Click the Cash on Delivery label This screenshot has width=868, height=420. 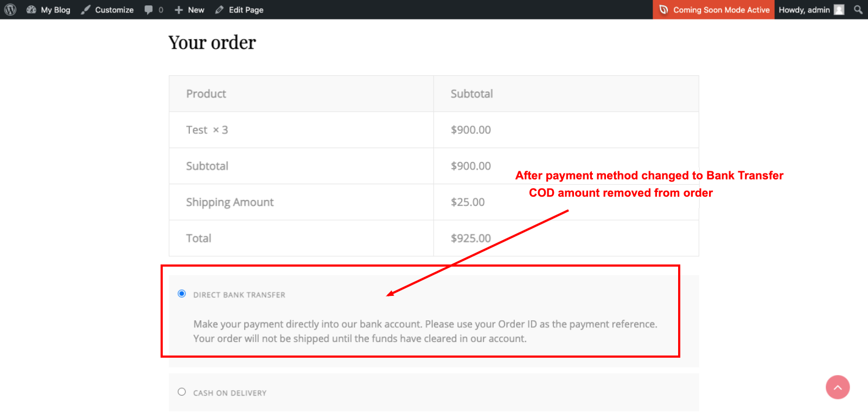click(x=230, y=393)
